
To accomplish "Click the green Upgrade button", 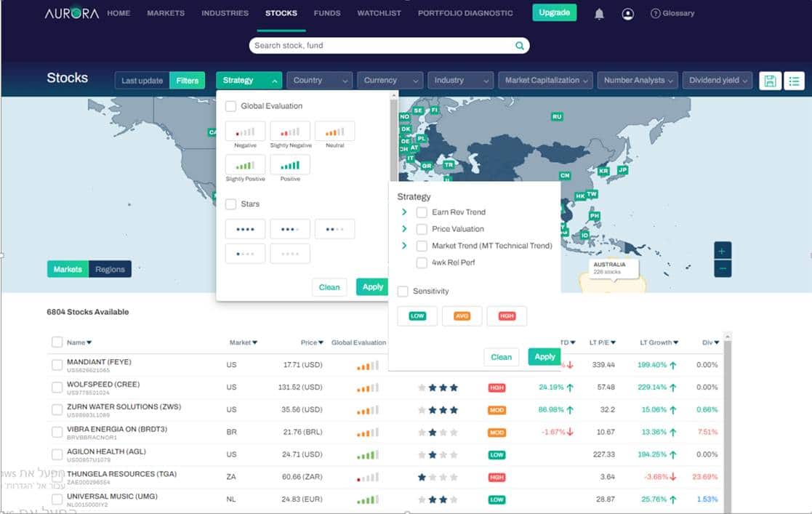I will click(554, 13).
